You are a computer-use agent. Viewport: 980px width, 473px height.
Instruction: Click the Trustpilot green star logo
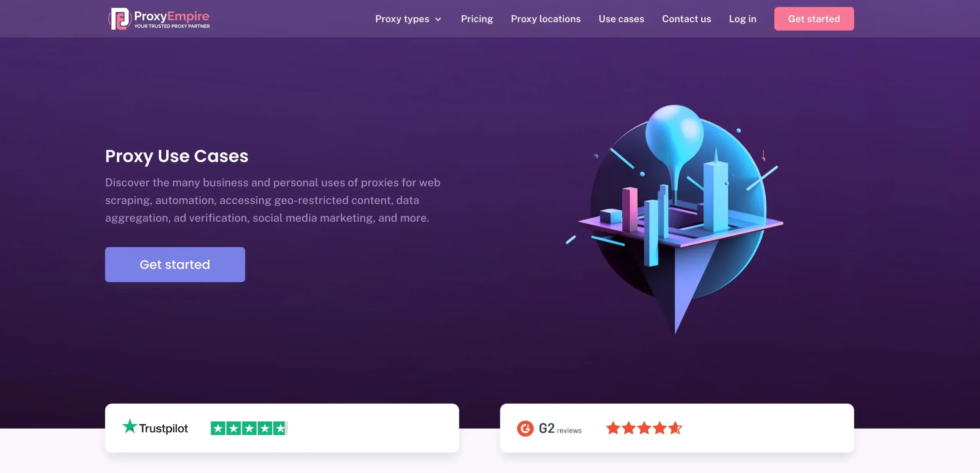pyautogui.click(x=129, y=426)
